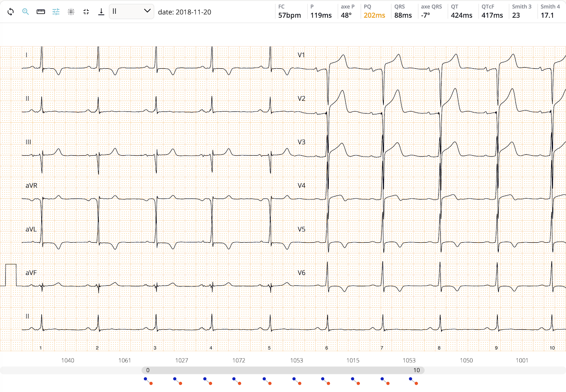Click the collapse view arrows icon
Image resolution: width=566 pixels, height=392 pixels.
86,12
